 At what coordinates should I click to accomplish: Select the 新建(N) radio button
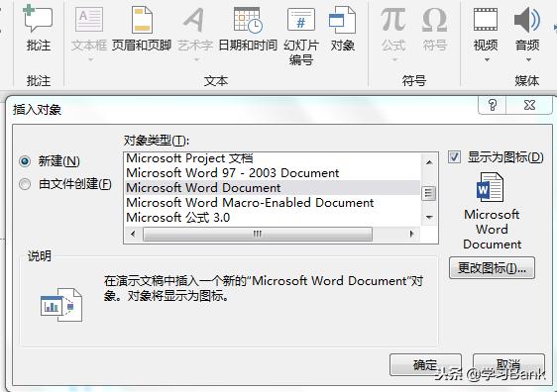[x=25, y=161]
